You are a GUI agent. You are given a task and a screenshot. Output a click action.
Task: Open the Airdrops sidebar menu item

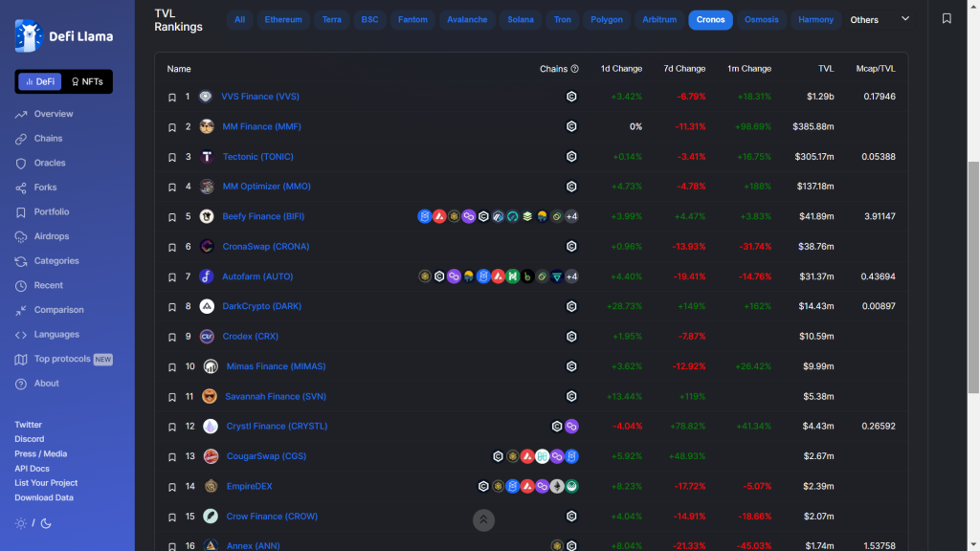point(52,236)
